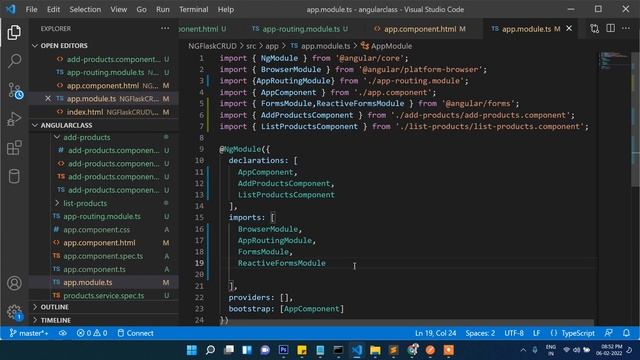Open notifications bell in status bar
Viewport: 640px width, 360px height.
626,333
